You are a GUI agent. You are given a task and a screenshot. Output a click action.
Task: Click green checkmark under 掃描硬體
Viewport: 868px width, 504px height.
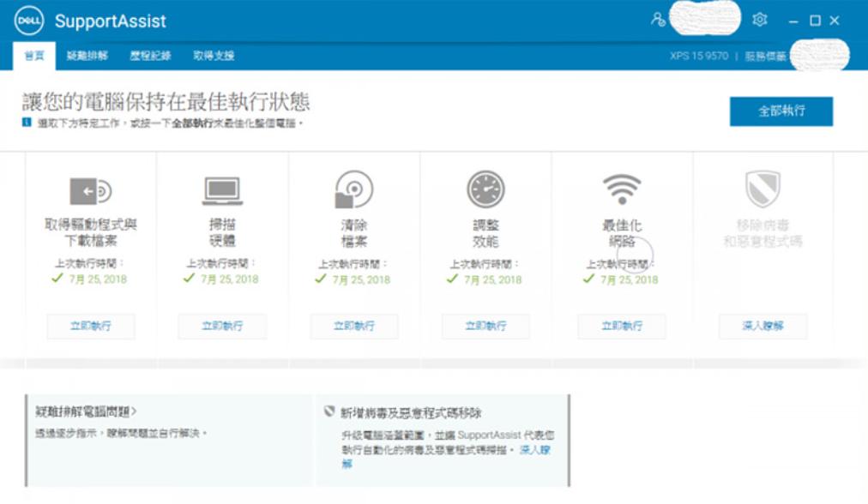[189, 278]
